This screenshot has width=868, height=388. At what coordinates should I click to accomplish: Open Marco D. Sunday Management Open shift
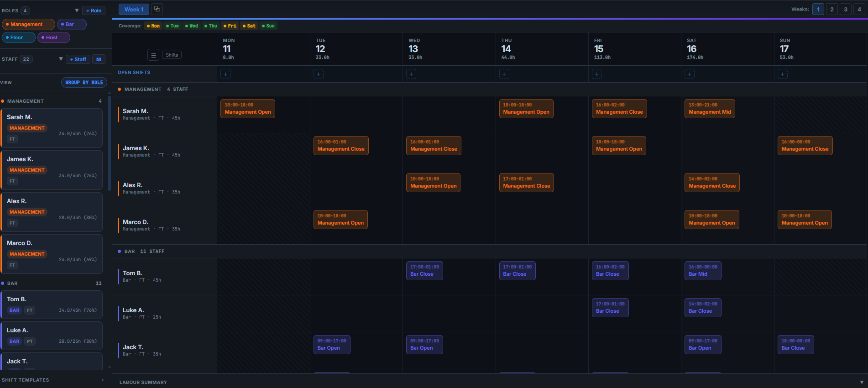(805, 220)
